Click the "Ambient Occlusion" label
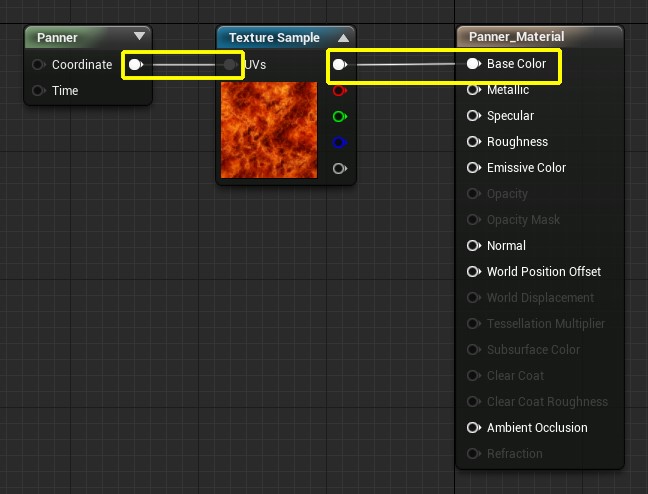The width and height of the screenshot is (648, 494). tap(537, 427)
